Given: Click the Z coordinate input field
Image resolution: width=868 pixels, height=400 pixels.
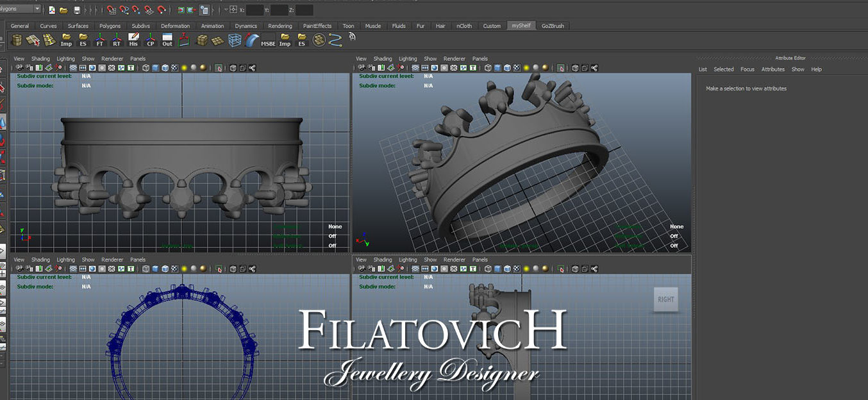Looking at the screenshot, I should (x=304, y=10).
